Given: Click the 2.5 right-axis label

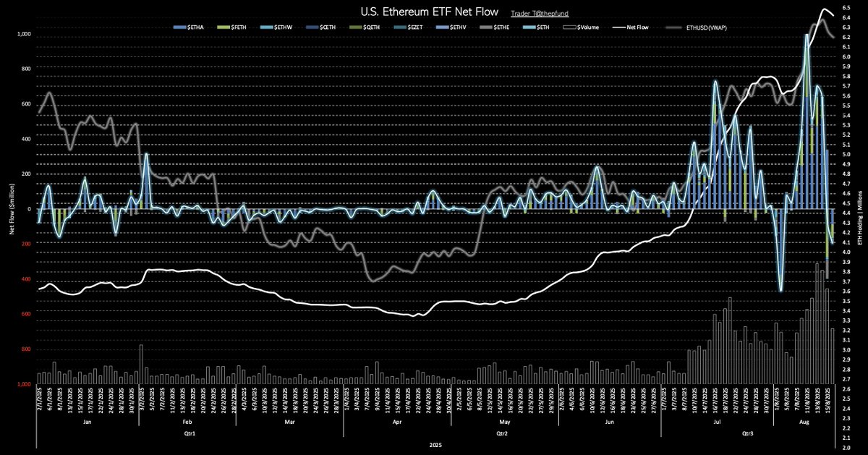Looking at the screenshot, I should (847, 399).
